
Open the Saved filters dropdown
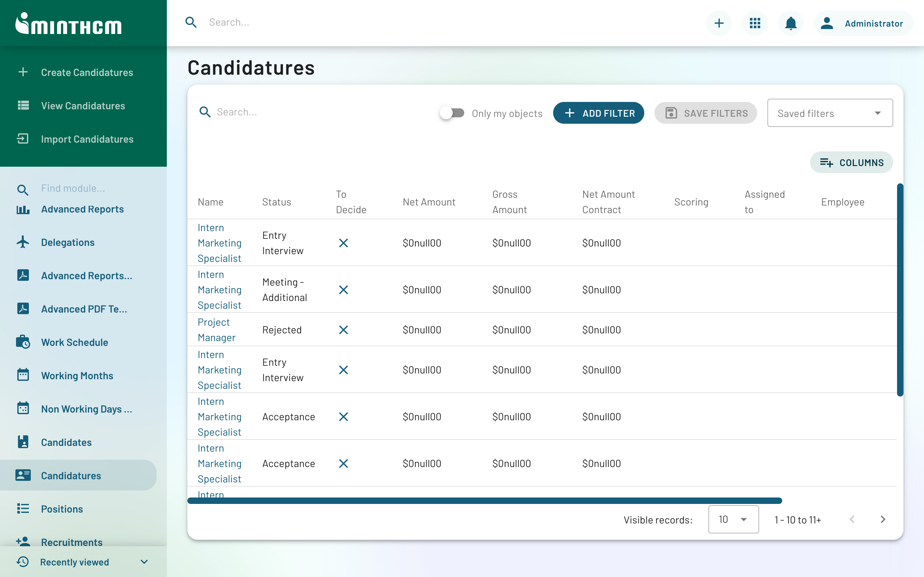pos(830,113)
